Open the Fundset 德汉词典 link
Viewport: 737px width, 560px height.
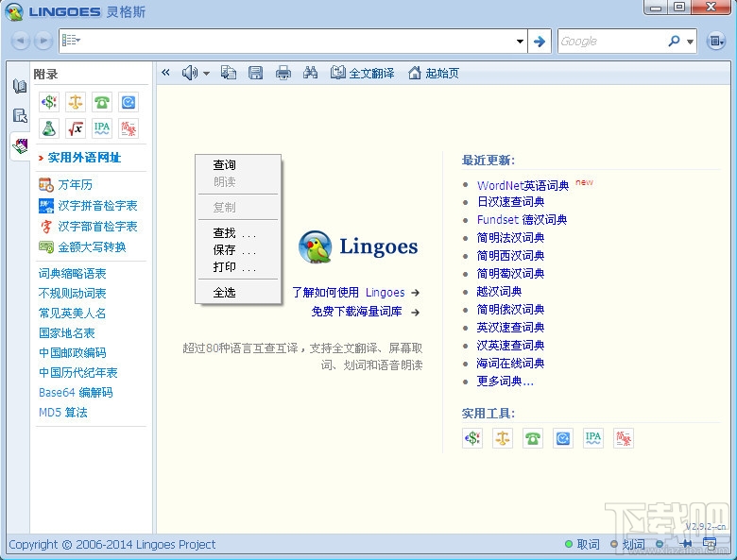(x=522, y=219)
